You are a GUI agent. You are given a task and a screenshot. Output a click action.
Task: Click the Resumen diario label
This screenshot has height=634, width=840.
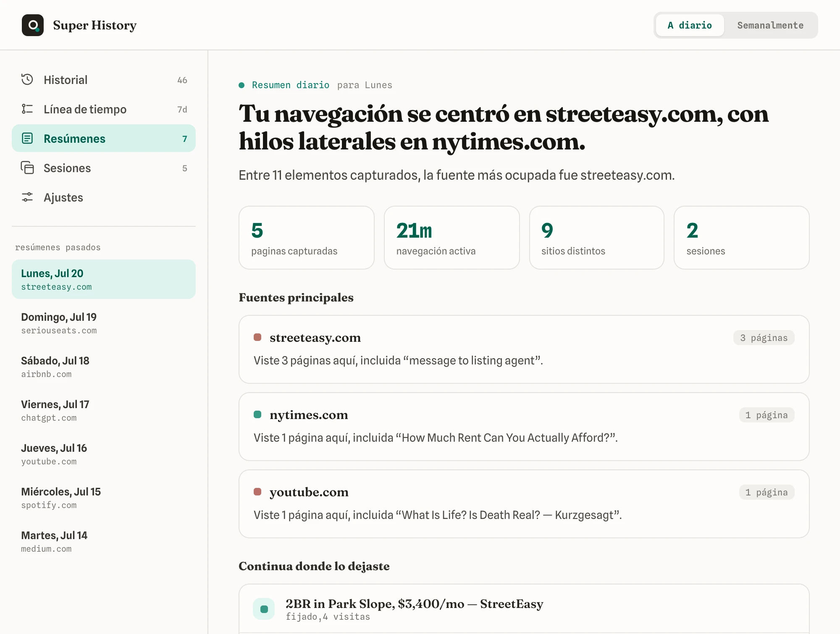pyautogui.click(x=291, y=85)
